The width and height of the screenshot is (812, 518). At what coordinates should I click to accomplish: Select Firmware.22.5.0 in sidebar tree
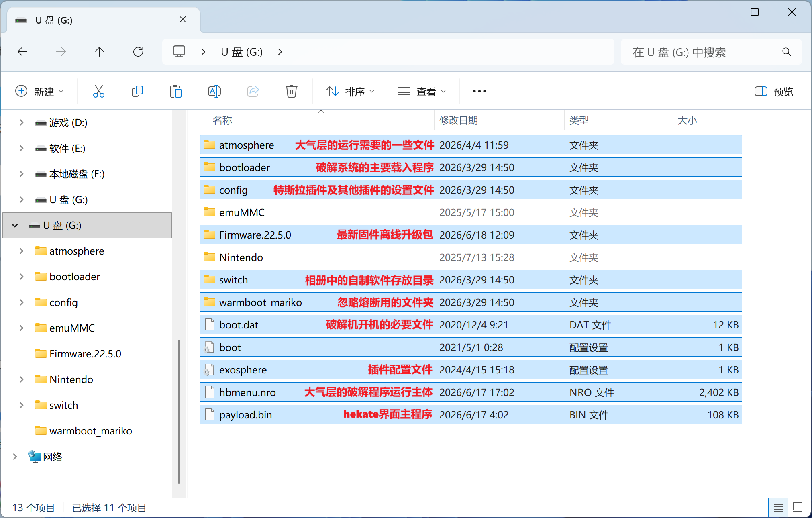[85, 354]
